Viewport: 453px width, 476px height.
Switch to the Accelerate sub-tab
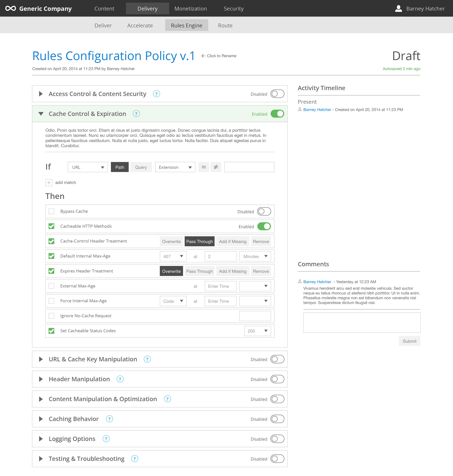coord(140,25)
